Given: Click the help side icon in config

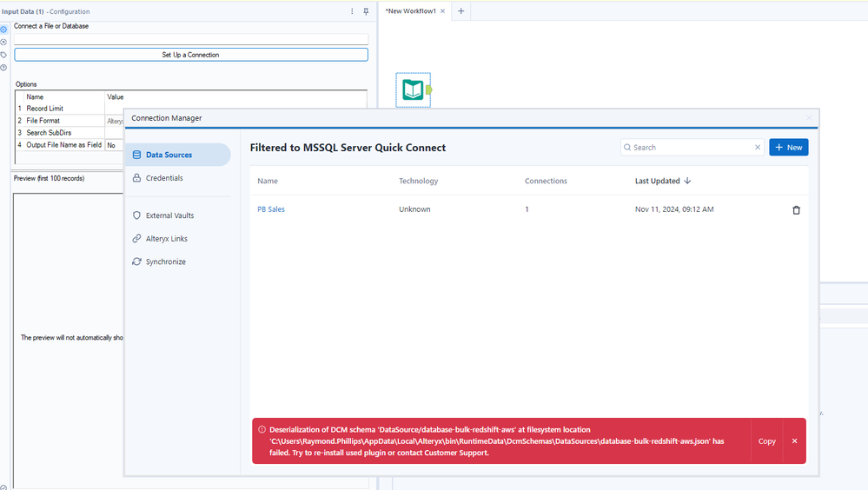Looking at the screenshot, I should click(x=3, y=68).
